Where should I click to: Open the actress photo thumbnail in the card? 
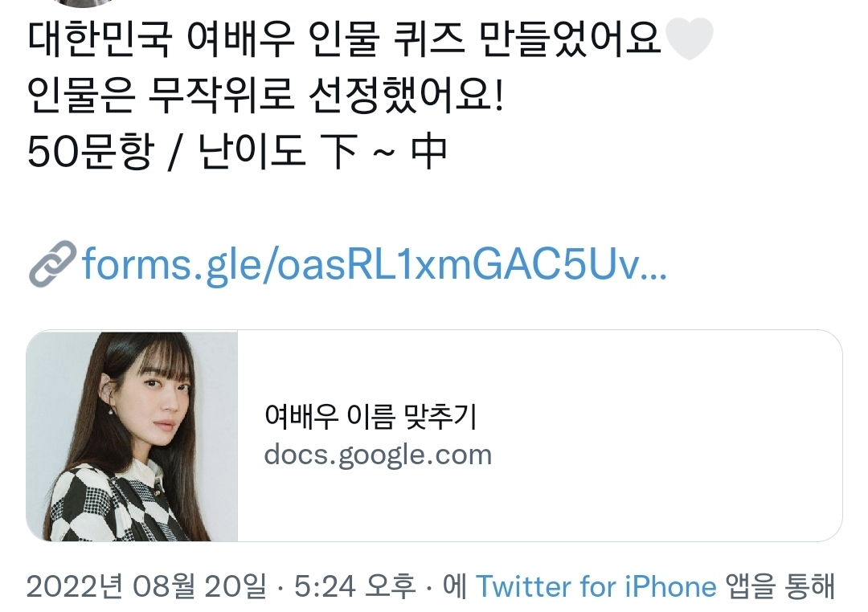[x=133, y=436]
